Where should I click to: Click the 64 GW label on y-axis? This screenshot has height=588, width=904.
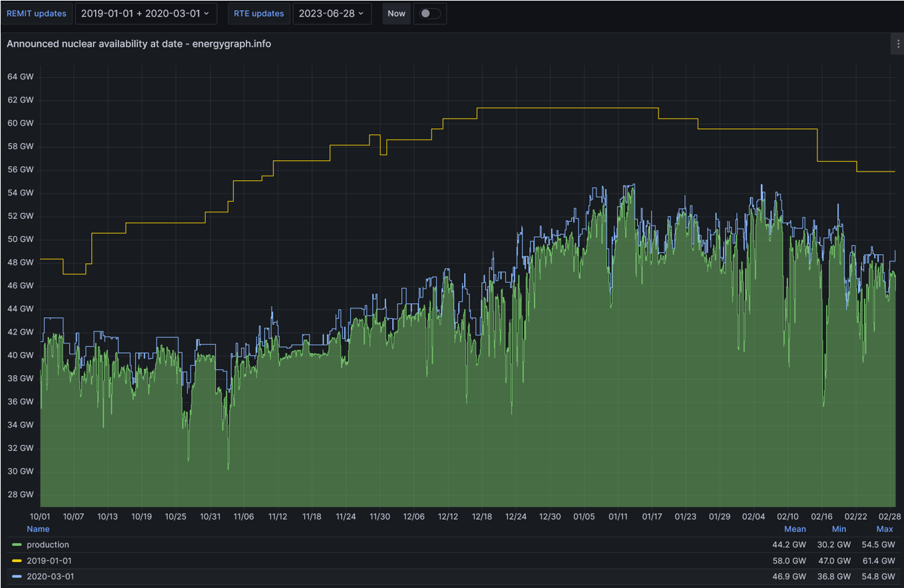(20, 77)
